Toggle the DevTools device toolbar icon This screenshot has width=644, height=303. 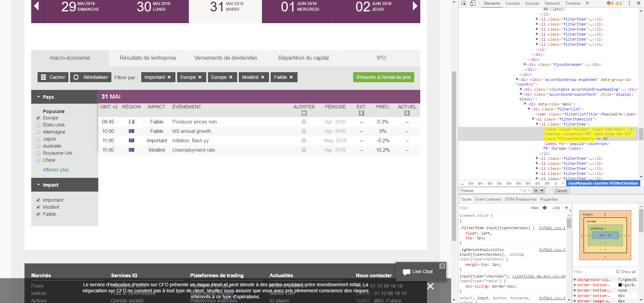point(473,3)
